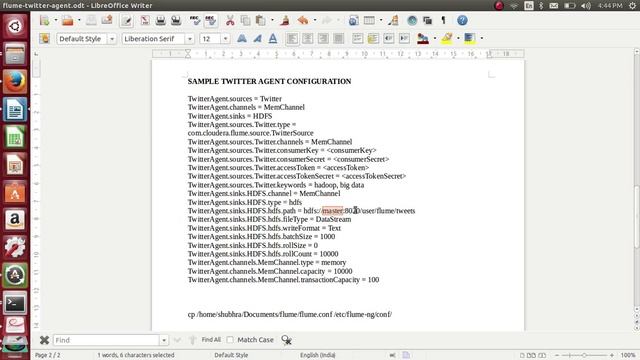Click 100% zoom level in status bar
This screenshot has width=640, height=360.
[x=628, y=355]
